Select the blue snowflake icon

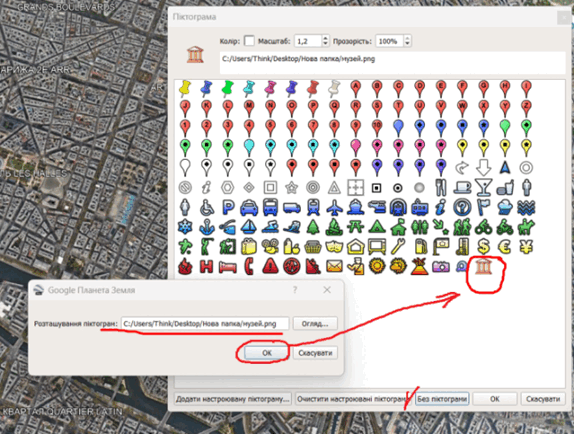click(185, 227)
